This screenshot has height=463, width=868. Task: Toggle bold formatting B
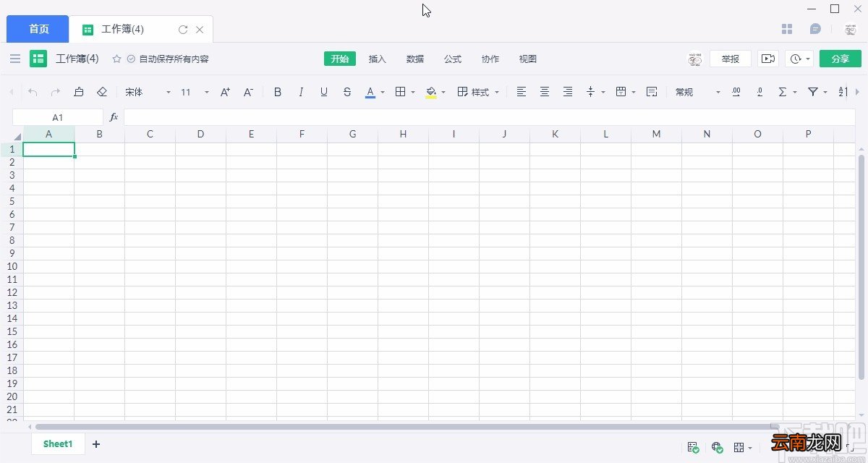click(278, 92)
